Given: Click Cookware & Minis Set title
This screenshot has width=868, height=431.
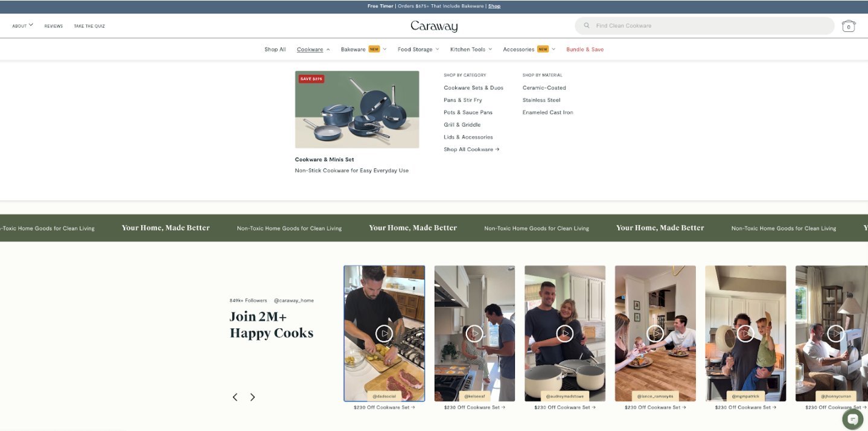Looking at the screenshot, I should point(324,159).
